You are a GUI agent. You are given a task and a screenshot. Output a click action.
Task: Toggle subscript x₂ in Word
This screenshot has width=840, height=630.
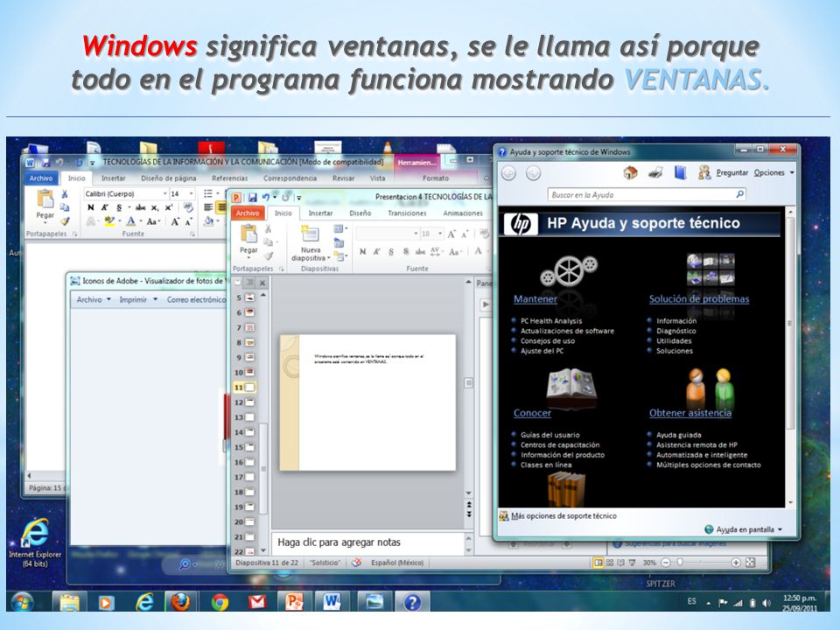pyautogui.click(x=155, y=208)
